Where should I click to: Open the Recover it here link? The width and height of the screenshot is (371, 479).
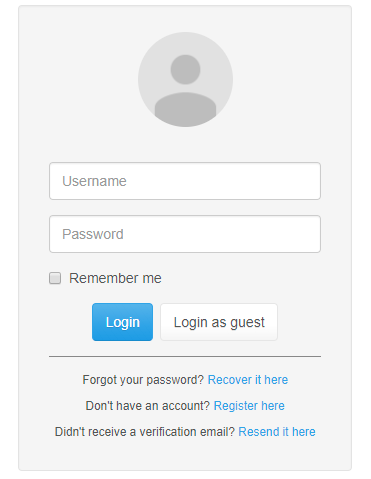tap(248, 380)
